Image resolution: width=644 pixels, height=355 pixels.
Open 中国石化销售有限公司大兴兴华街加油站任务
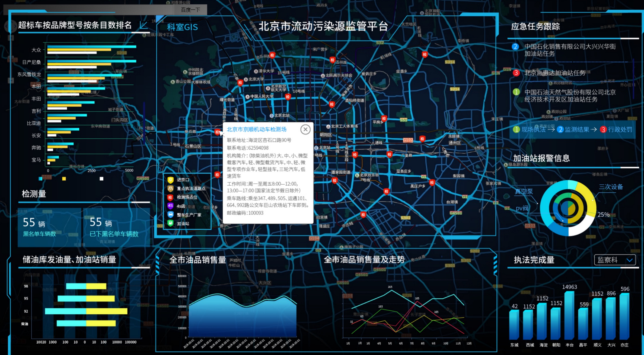tap(570, 50)
